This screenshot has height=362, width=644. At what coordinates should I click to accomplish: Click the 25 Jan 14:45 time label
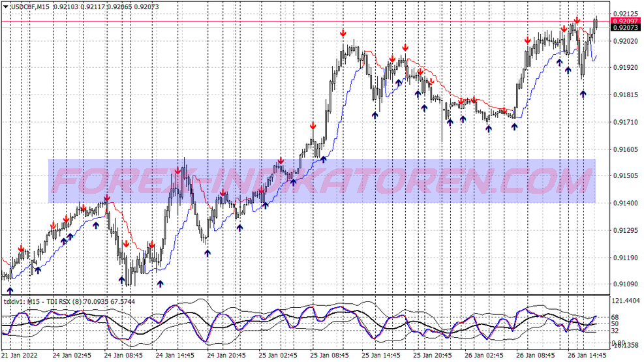[381, 355]
